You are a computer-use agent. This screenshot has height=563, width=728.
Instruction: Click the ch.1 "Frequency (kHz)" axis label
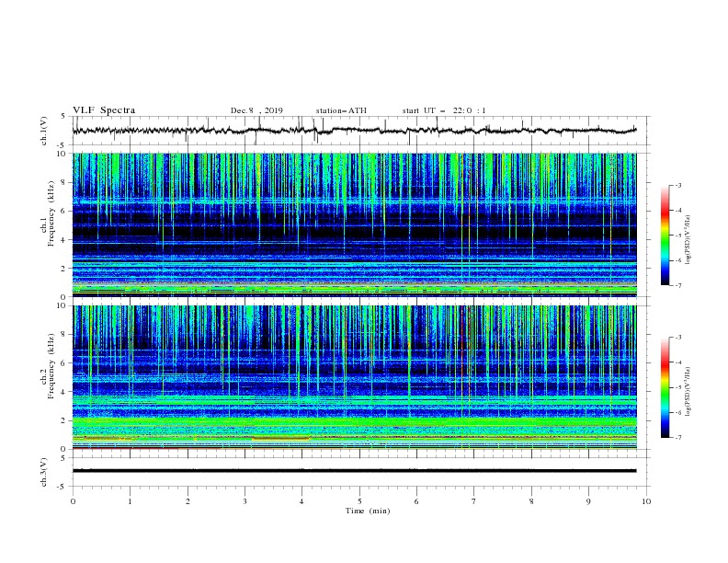[51, 215]
